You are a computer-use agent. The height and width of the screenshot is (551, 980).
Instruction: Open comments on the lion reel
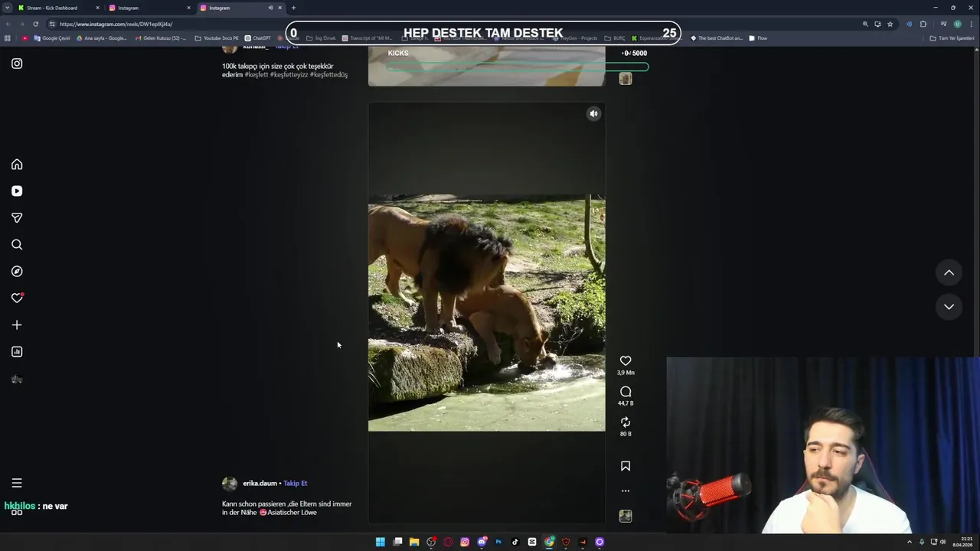coord(626,392)
